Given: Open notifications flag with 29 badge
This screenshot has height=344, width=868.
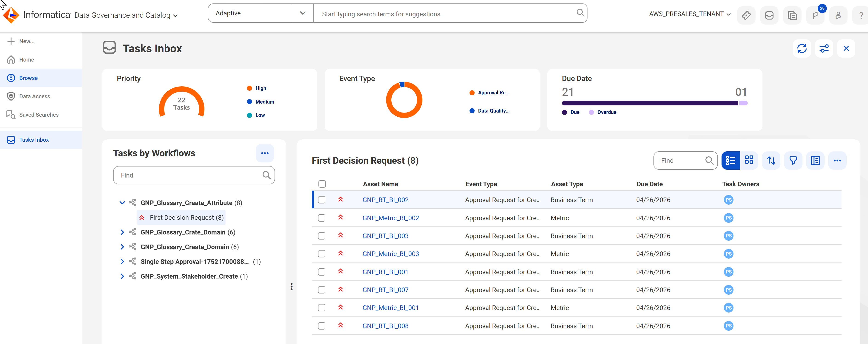Looking at the screenshot, I should tap(815, 15).
